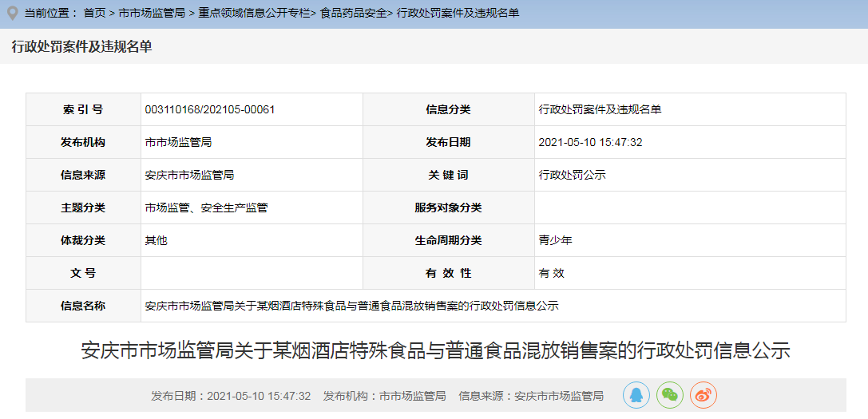Click the location pin icon in breadcrumb bar
This screenshot has height=419, width=868.
[x=12, y=13]
